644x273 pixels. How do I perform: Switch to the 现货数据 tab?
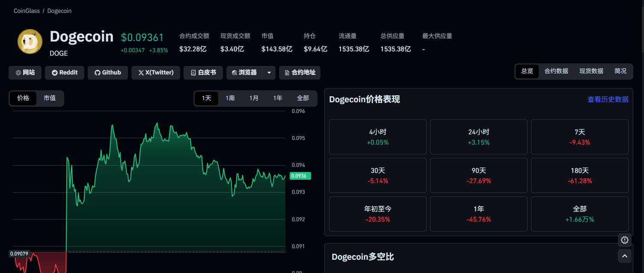591,71
